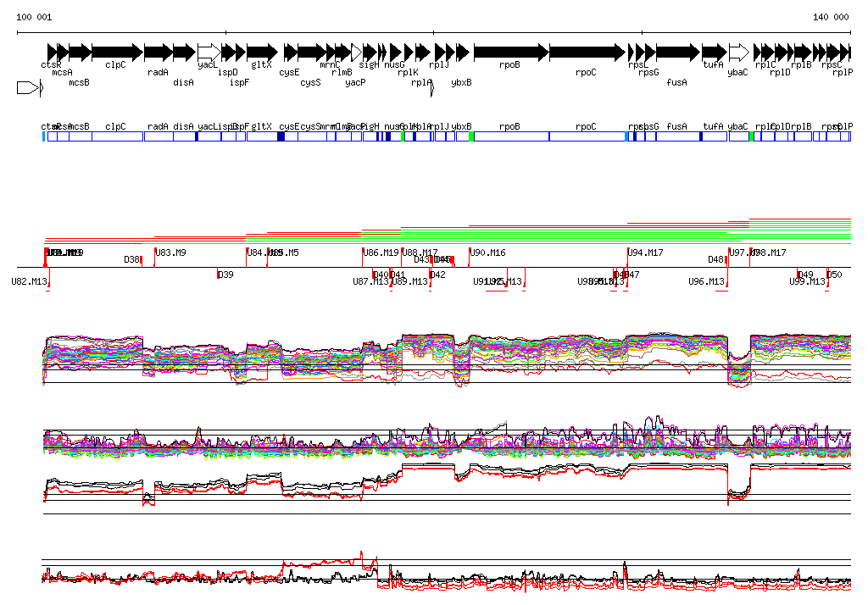The height and width of the screenshot is (605, 868).
Task: Click the cyan block right of rpoC box
Action: (626, 136)
